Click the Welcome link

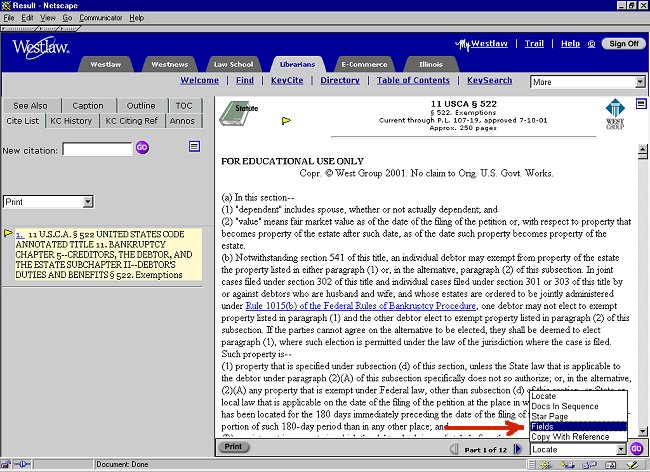pos(199,80)
